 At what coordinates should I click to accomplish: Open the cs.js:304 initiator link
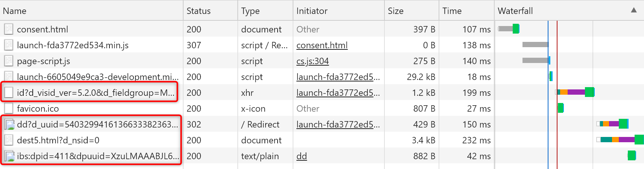(x=312, y=61)
